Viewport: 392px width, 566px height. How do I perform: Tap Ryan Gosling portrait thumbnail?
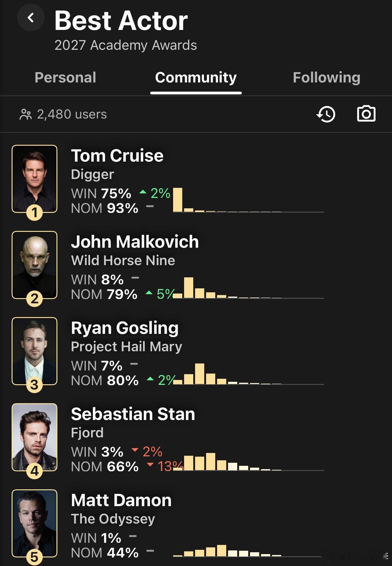tap(34, 351)
